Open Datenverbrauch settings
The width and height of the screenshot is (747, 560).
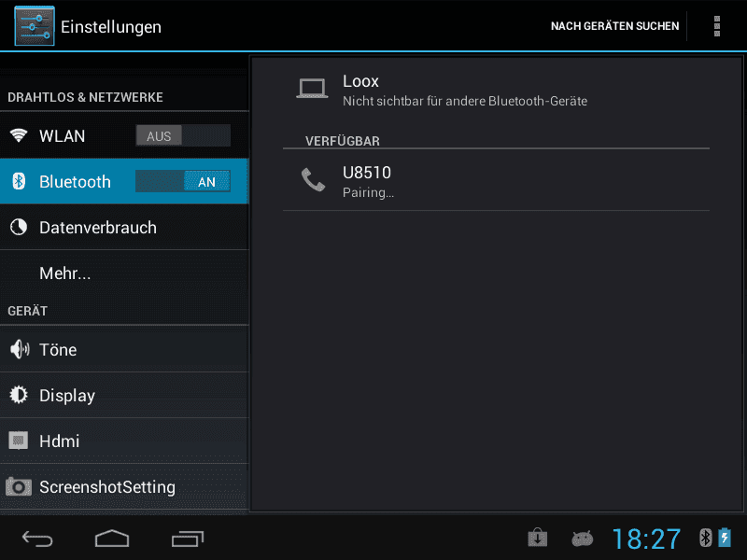point(124,227)
